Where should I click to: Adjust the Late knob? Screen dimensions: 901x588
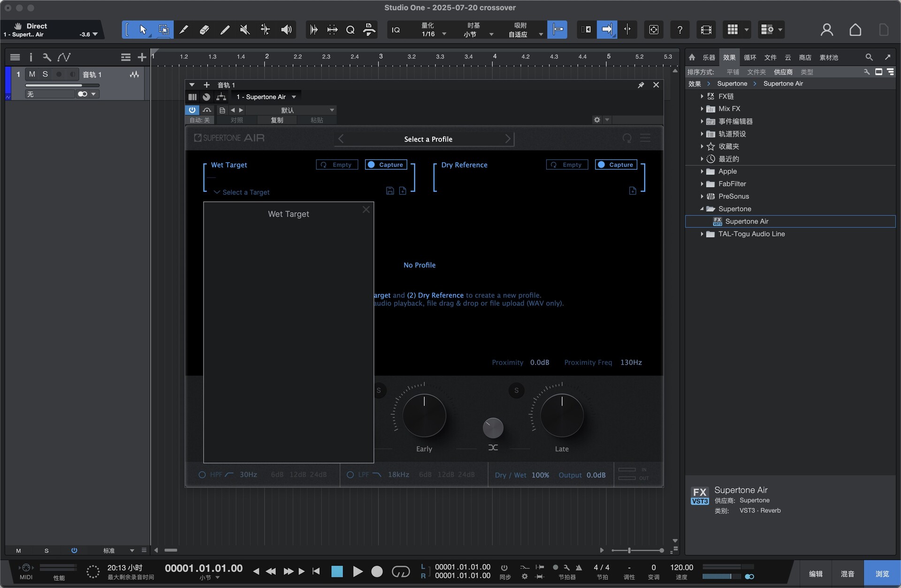pyautogui.click(x=562, y=415)
